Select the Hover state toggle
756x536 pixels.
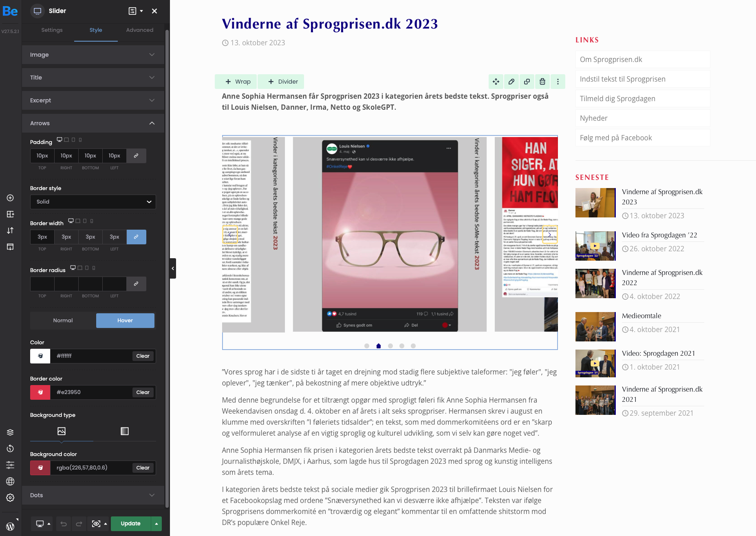click(x=125, y=321)
